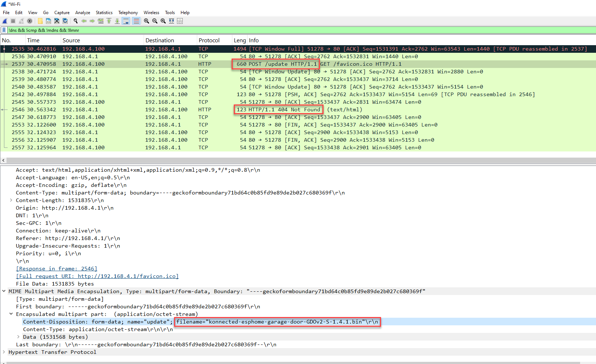The width and height of the screenshot is (596, 364).
Task: Click the Find packet magnifier icon
Action: (76, 21)
